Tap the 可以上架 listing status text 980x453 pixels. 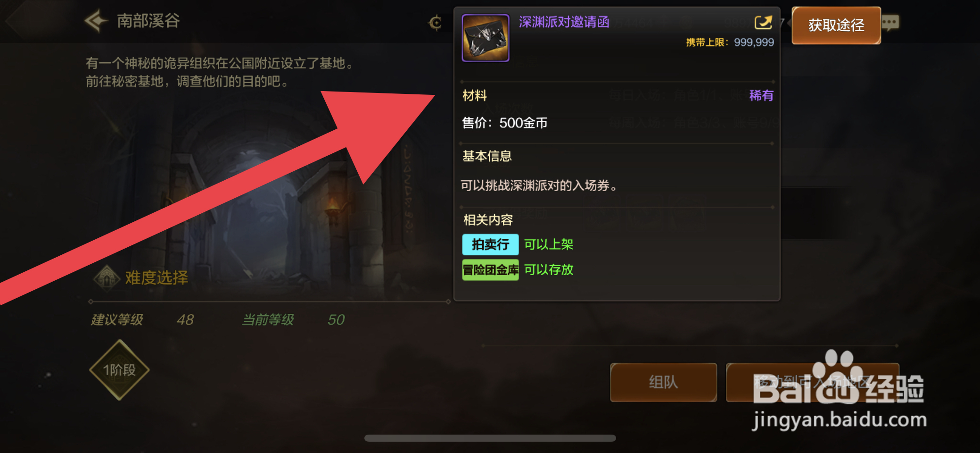(549, 244)
